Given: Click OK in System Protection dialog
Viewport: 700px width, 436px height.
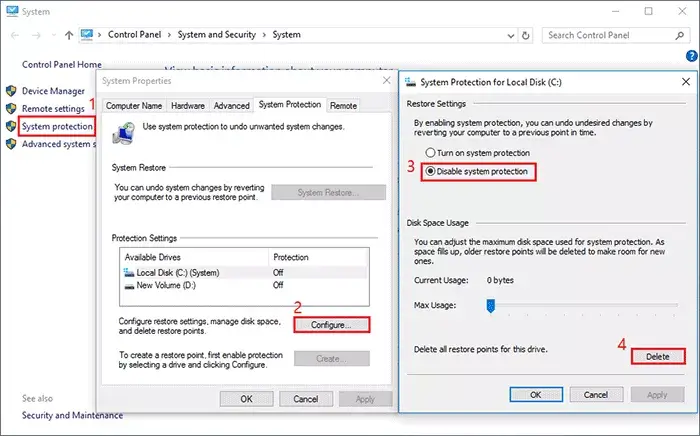Looking at the screenshot, I should click(536, 394).
